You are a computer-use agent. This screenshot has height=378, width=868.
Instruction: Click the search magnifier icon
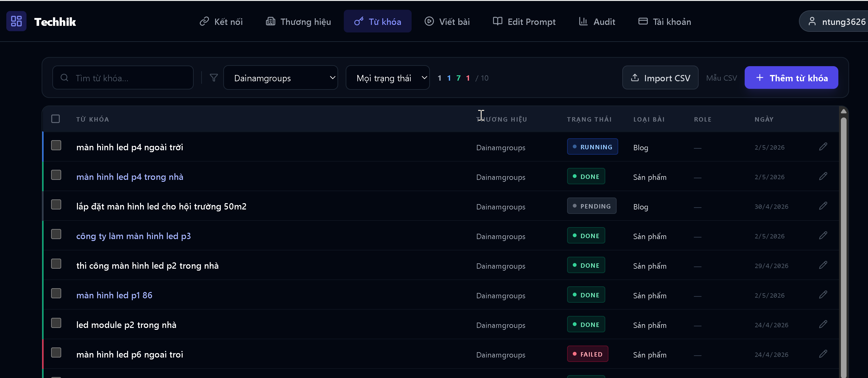64,78
